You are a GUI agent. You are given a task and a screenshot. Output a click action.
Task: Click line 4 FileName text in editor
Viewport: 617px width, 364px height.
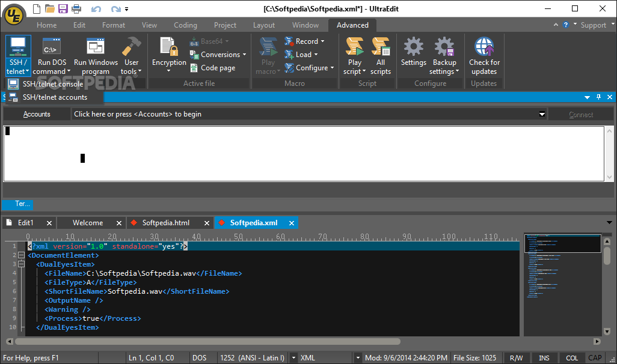pos(143,273)
